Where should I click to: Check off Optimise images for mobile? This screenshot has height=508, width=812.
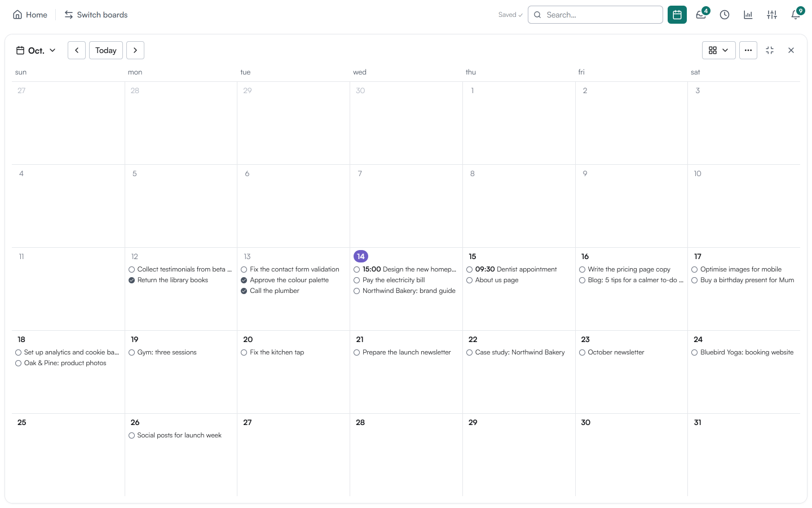695,270
